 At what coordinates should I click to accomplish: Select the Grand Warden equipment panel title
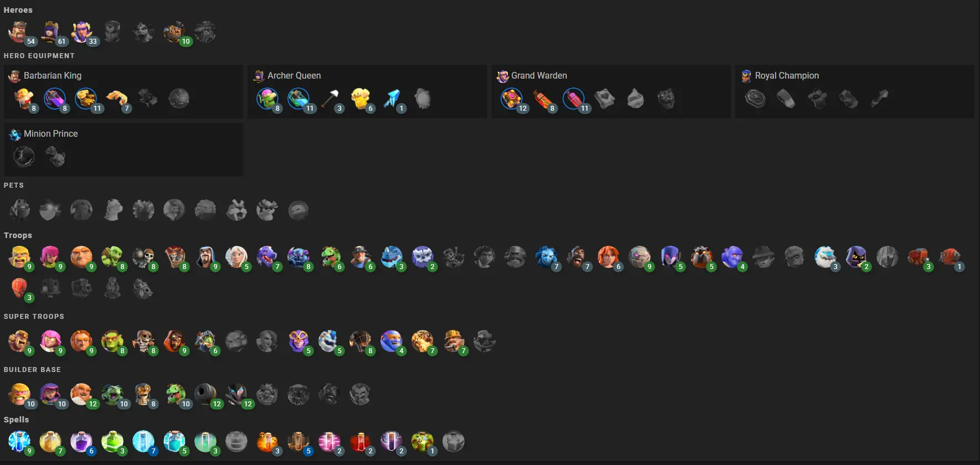coord(539,75)
